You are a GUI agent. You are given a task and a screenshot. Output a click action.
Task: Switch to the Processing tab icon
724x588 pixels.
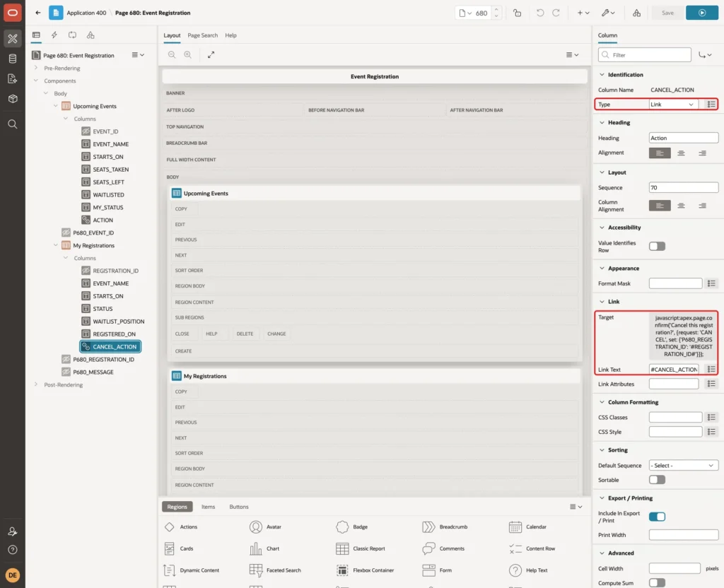pyautogui.click(x=73, y=35)
